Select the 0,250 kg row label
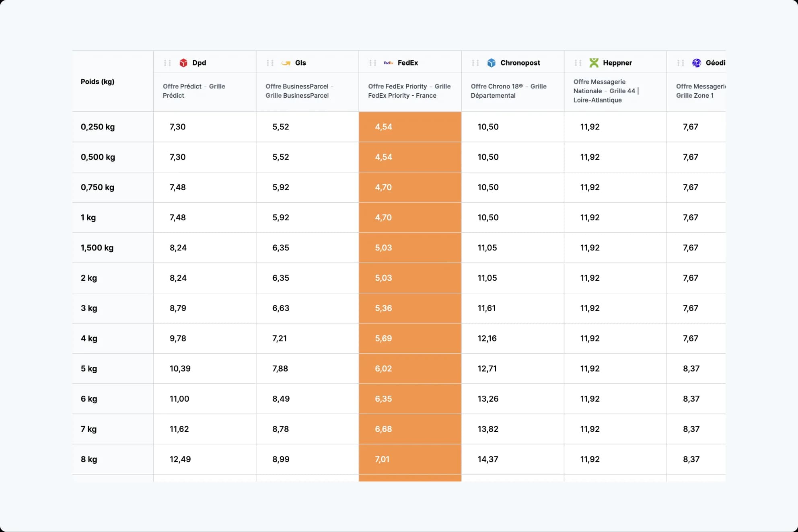 coord(98,127)
